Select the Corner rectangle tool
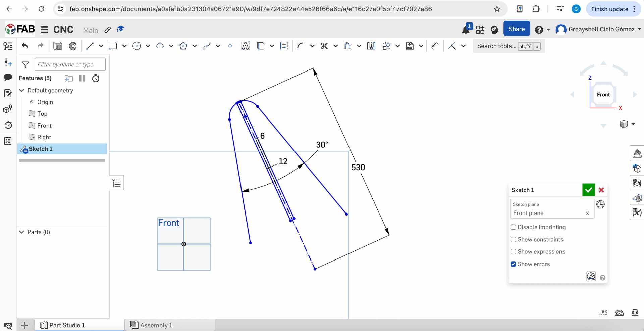 [113, 46]
